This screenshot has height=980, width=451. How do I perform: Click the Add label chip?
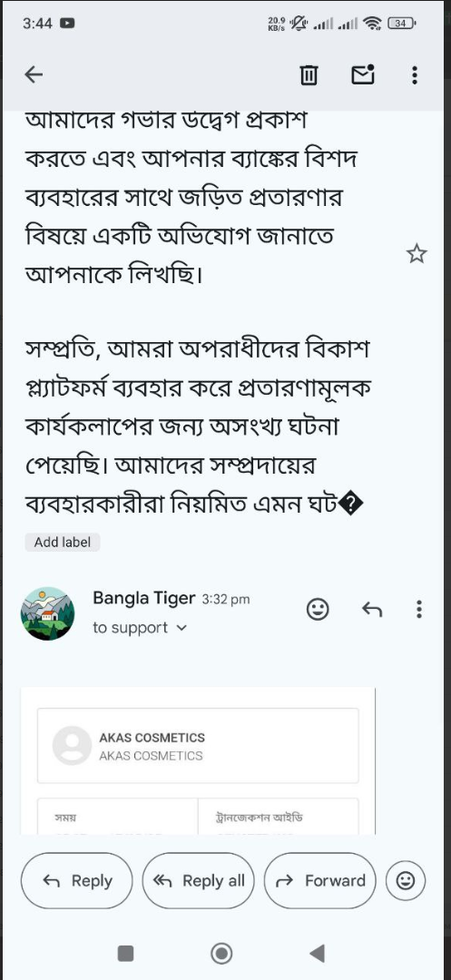pos(63,543)
